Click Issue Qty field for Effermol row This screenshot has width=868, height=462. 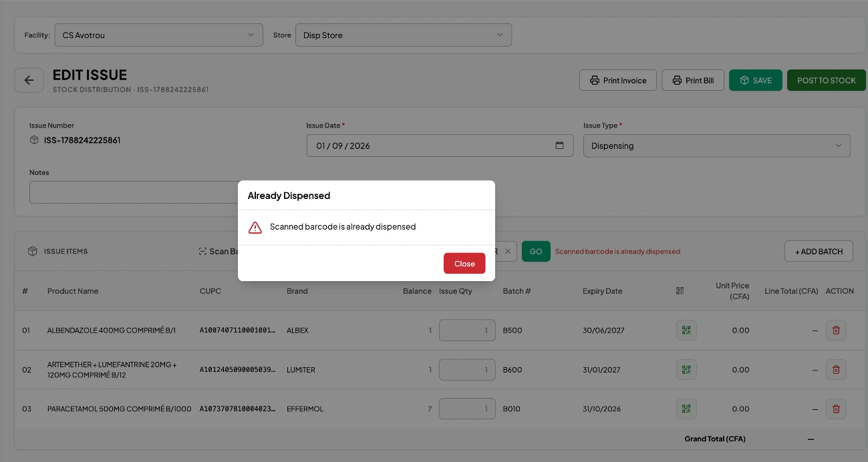[x=467, y=409]
